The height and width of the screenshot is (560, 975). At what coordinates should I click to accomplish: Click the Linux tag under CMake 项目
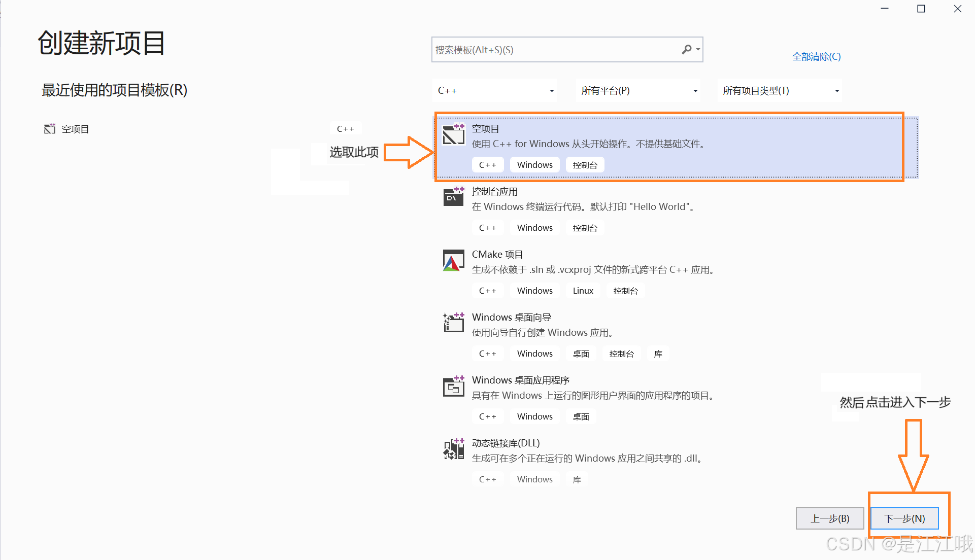click(x=583, y=291)
